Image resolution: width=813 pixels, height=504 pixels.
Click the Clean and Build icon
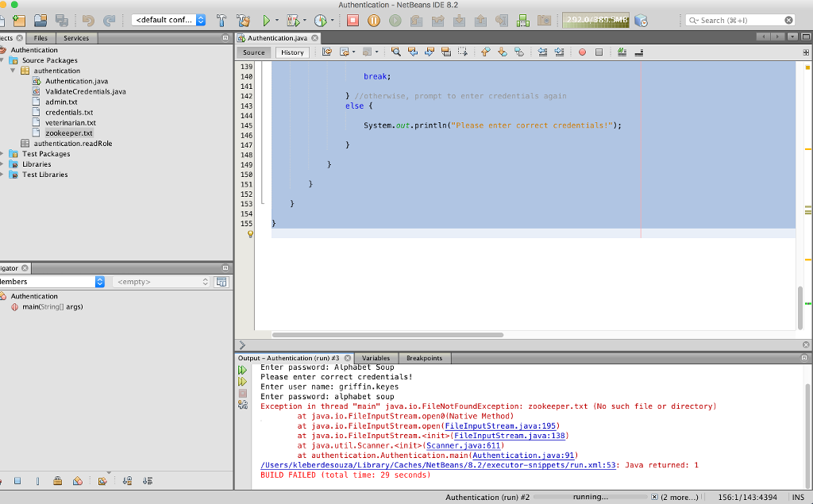pos(243,21)
